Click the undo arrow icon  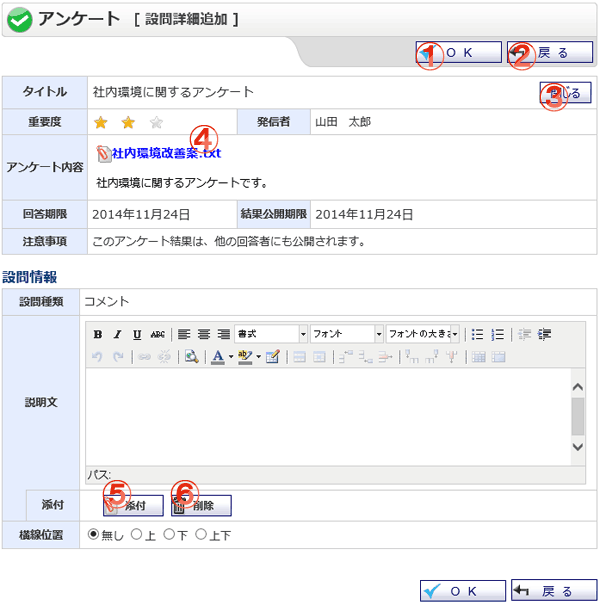(x=97, y=357)
